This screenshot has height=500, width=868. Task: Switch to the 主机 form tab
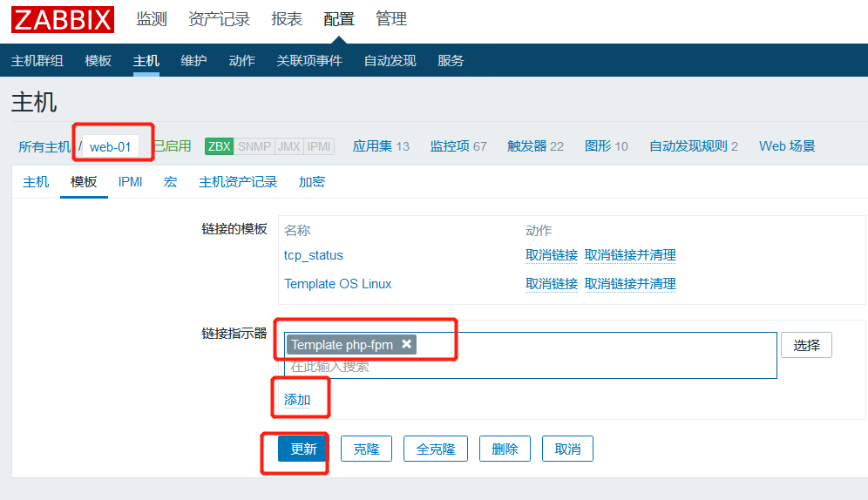pos(36,182)
